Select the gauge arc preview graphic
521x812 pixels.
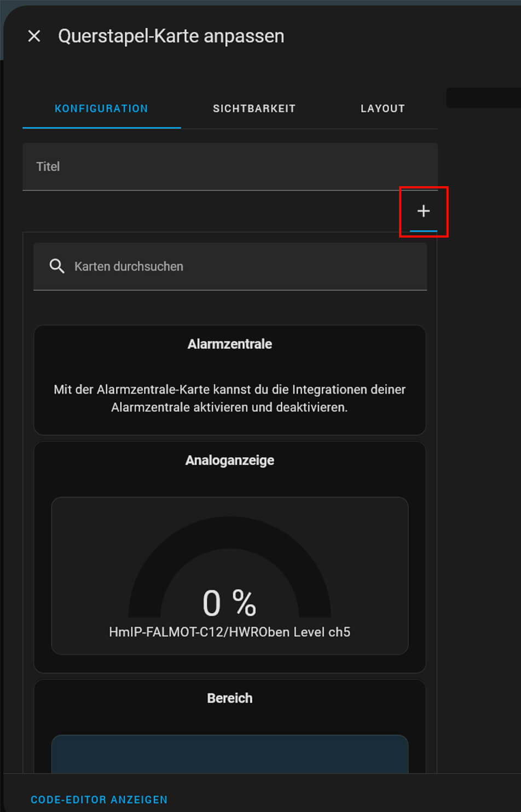[x=230, y=567]
